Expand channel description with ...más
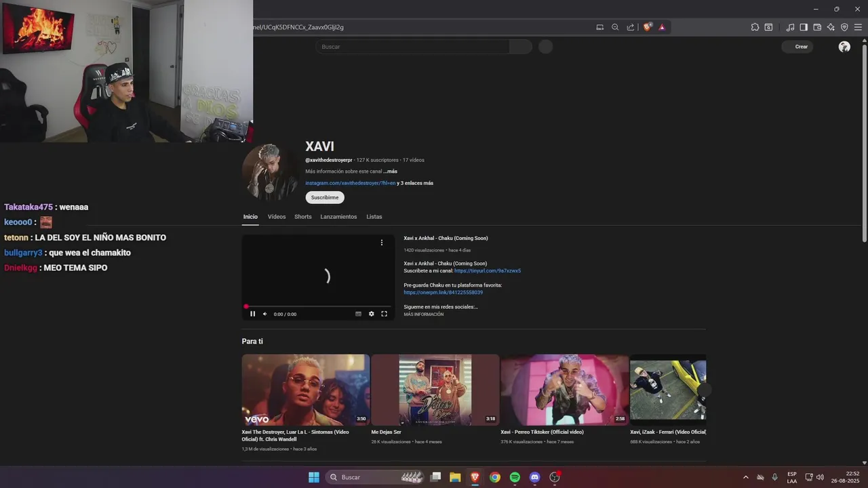 point(390,171)
